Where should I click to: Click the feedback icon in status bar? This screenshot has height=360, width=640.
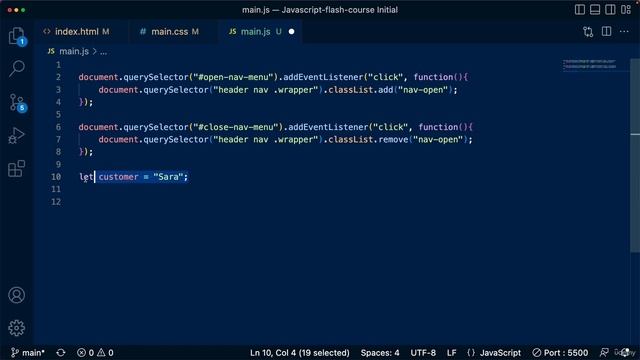[604, 353]
